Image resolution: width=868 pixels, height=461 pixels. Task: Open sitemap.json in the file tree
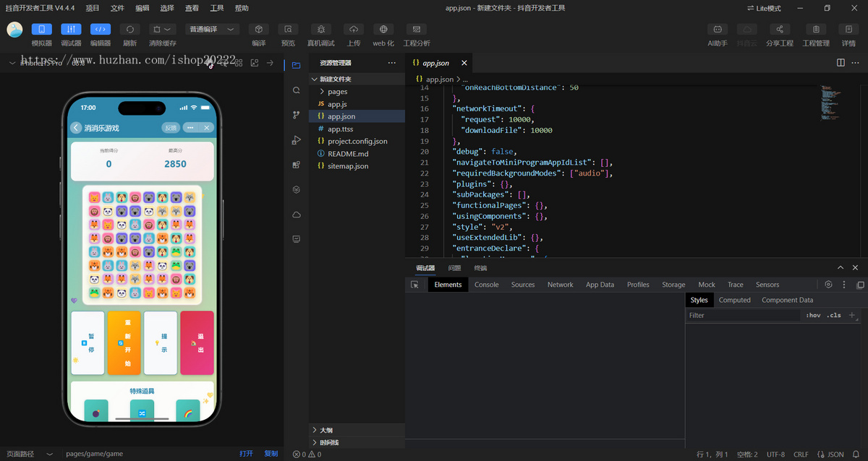357,165
